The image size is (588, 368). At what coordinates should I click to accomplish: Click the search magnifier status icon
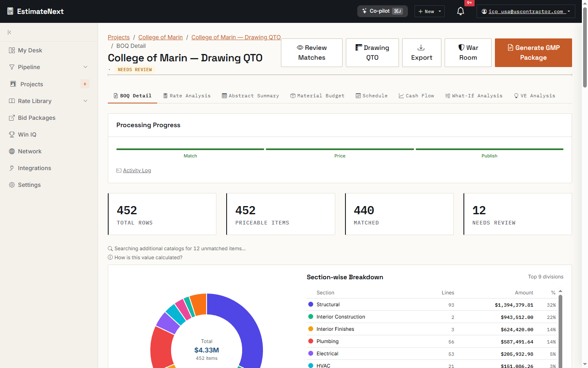(x=110, y=249)
